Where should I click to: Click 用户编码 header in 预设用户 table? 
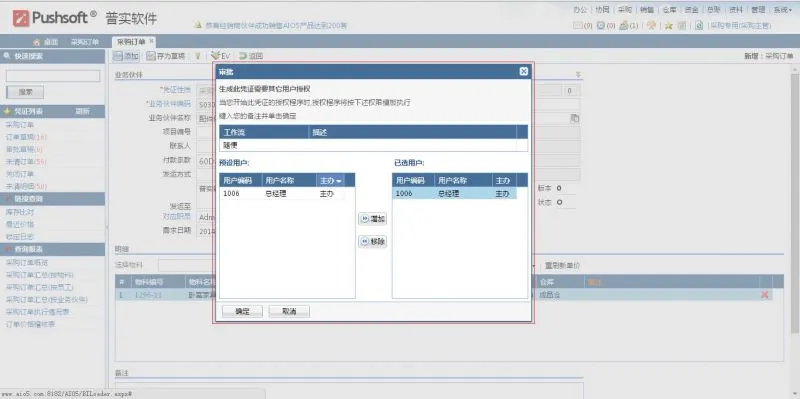click(241, 180)
